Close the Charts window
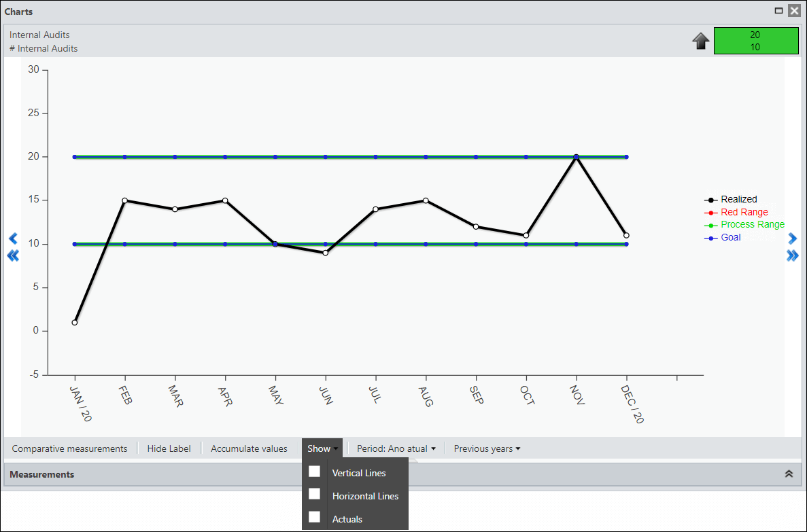Image resolution: width=807 pixels, height=532 pixels. click(x=795, y=10)
